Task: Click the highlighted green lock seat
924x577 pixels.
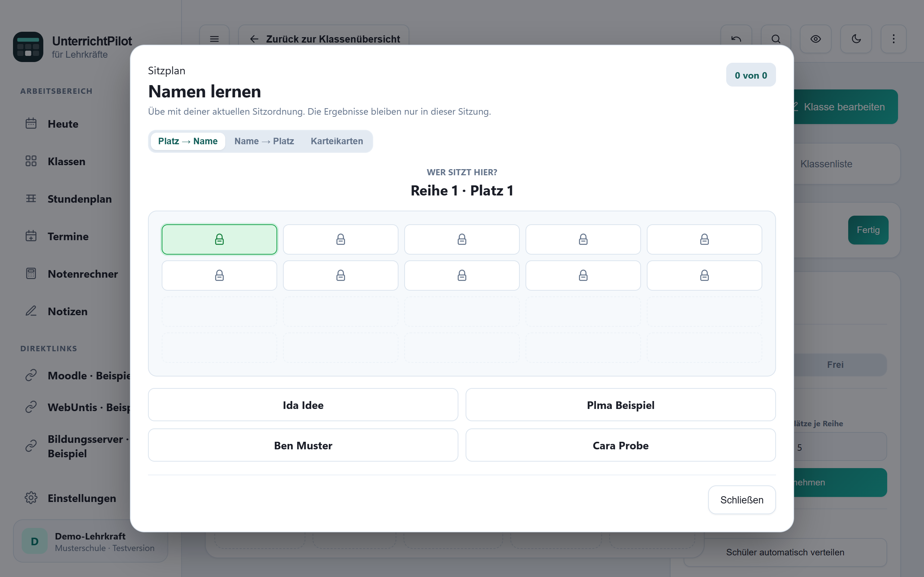Action: [219, 239]
